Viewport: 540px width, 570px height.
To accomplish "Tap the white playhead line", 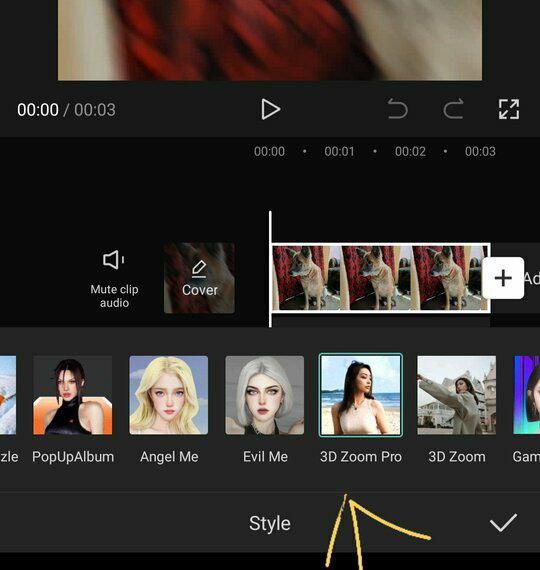I will coord(270,269).
